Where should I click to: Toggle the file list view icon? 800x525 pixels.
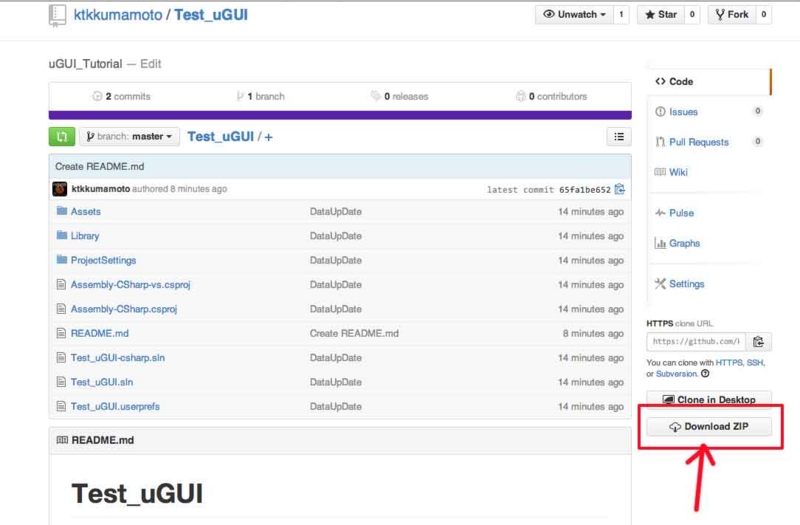tap(619, 137)
